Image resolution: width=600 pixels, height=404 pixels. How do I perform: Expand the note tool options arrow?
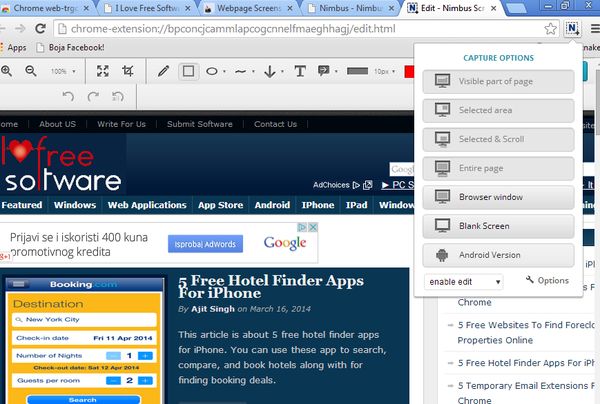click(336, 71)
